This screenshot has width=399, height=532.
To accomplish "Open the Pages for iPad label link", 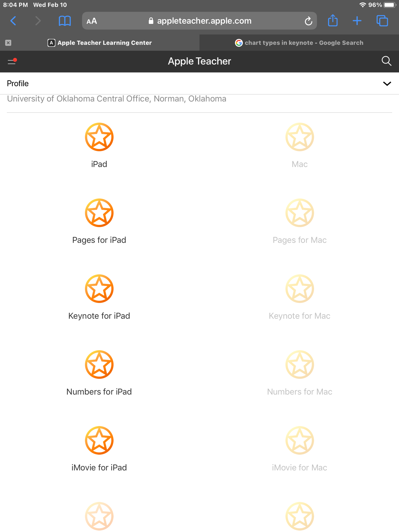I will coord(99,240).
